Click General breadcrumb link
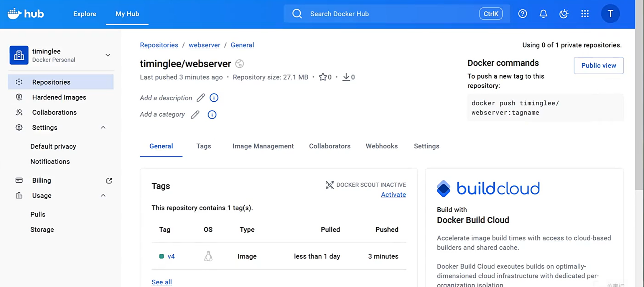Image resolution: width=644 pixels, height=287 pixels. [x=242, y=45]
